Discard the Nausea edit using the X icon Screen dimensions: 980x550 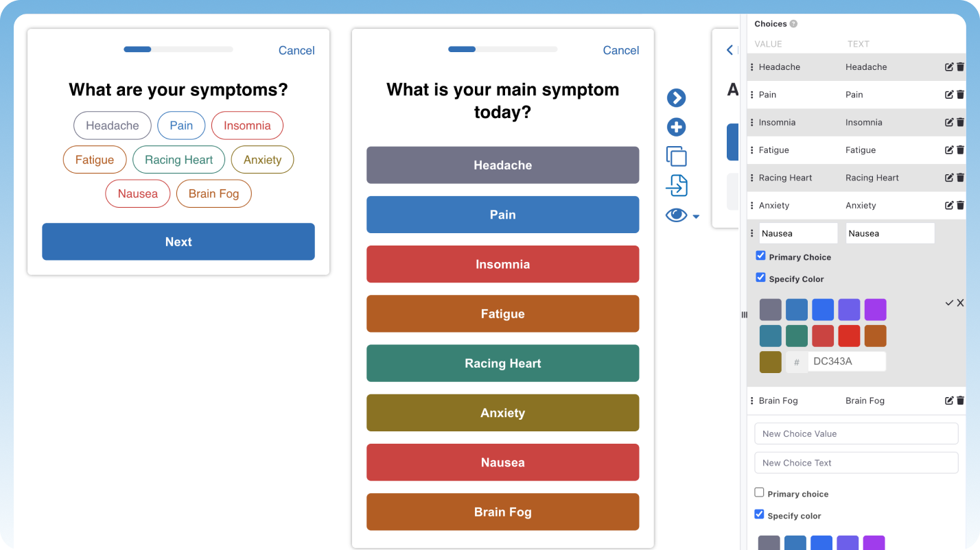coord(960,302)
